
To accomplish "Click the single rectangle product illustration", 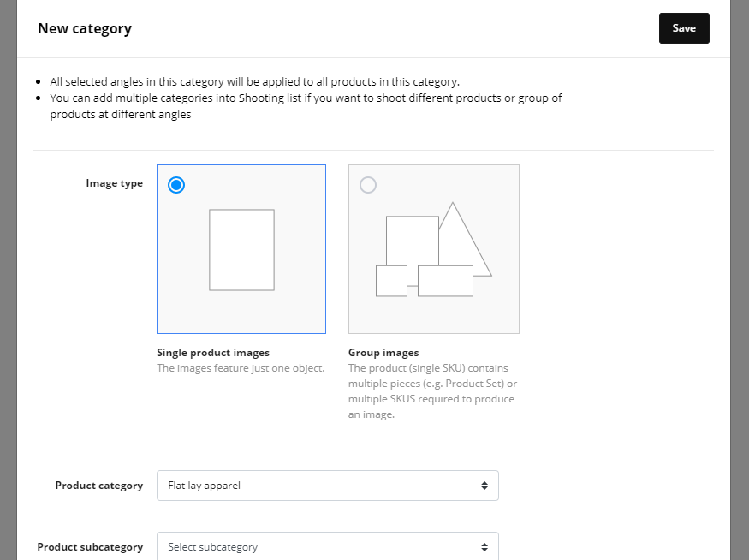I will (x=241, y=249).
